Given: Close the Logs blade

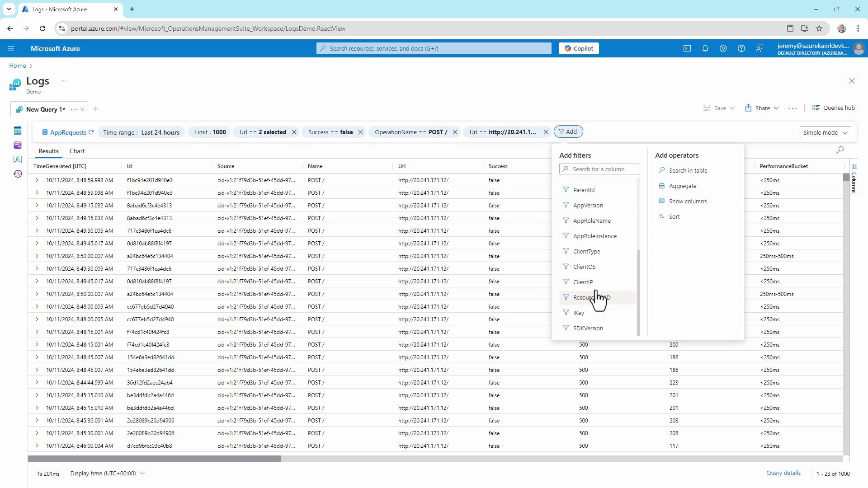Looking at the screenshot, I should point(852,81).
